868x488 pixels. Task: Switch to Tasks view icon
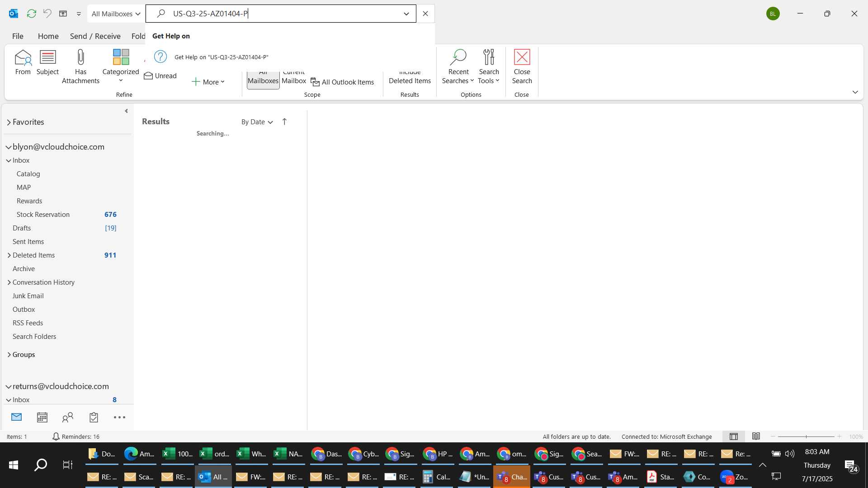tap(94, 417)
